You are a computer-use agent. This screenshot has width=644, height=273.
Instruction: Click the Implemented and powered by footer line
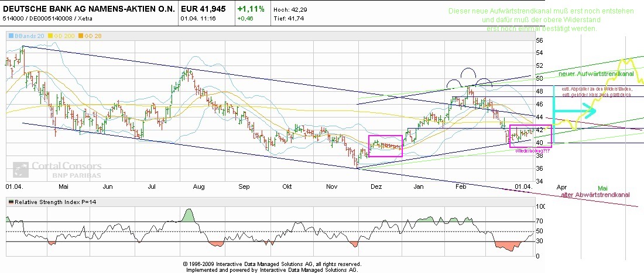(x=272, y=270)
